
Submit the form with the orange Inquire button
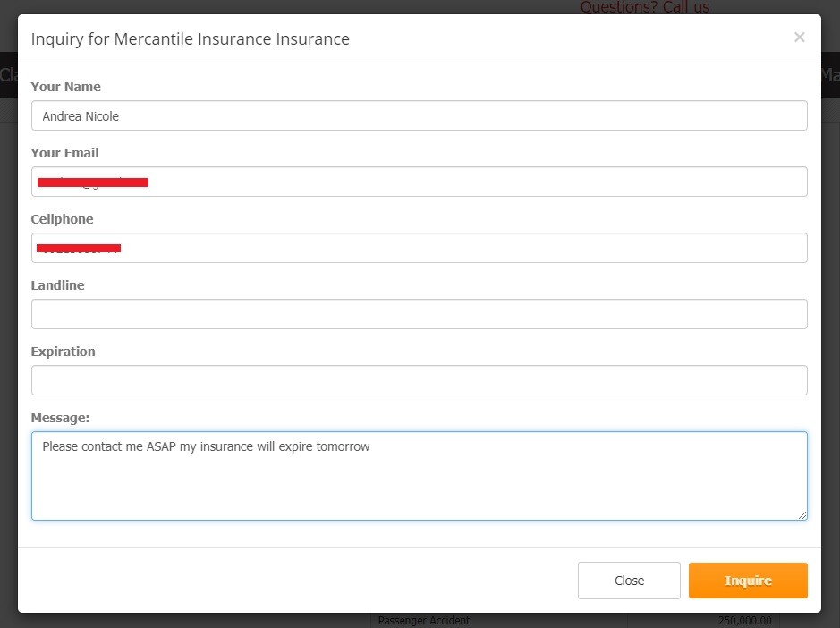[x=748, y=581]
